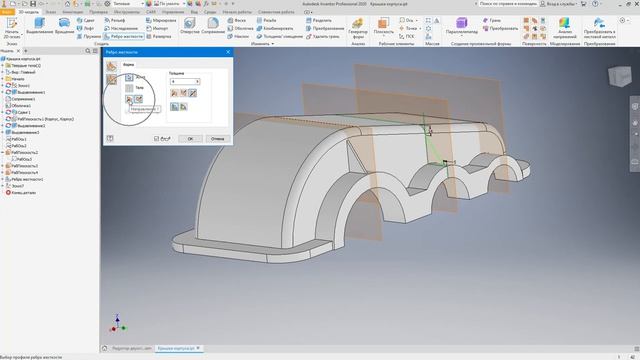Select the Оболочка shell tool
Screen dimensions: 640x360
point(240,28)
